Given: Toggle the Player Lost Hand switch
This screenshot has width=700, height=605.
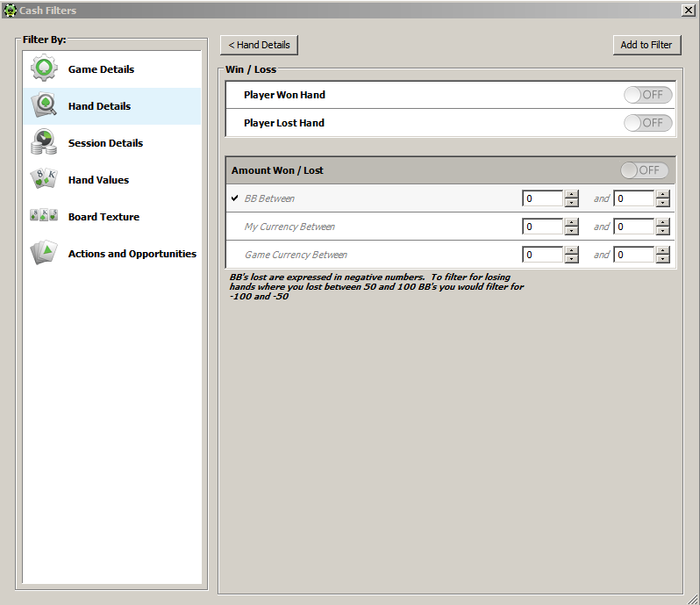Looking at the screenshot, I should coord(647,123).
